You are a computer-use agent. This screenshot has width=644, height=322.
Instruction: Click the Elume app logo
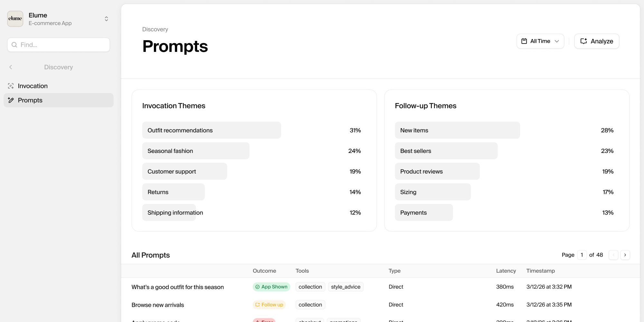[x=15, y=19]
